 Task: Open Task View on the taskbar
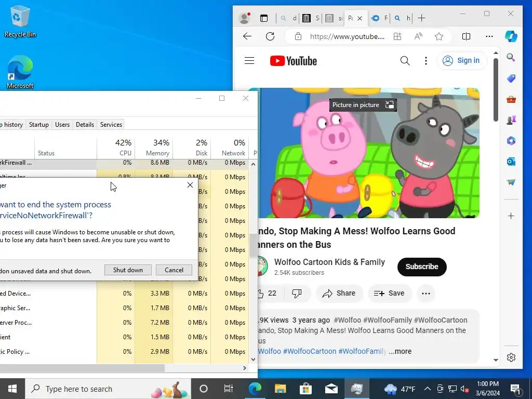229,389
